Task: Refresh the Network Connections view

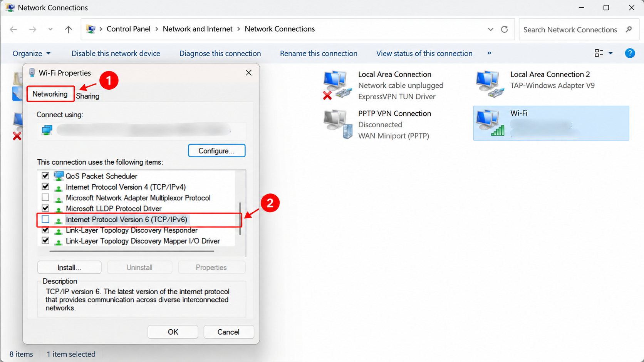Action: pyautogui.click(x=504, y=29)
